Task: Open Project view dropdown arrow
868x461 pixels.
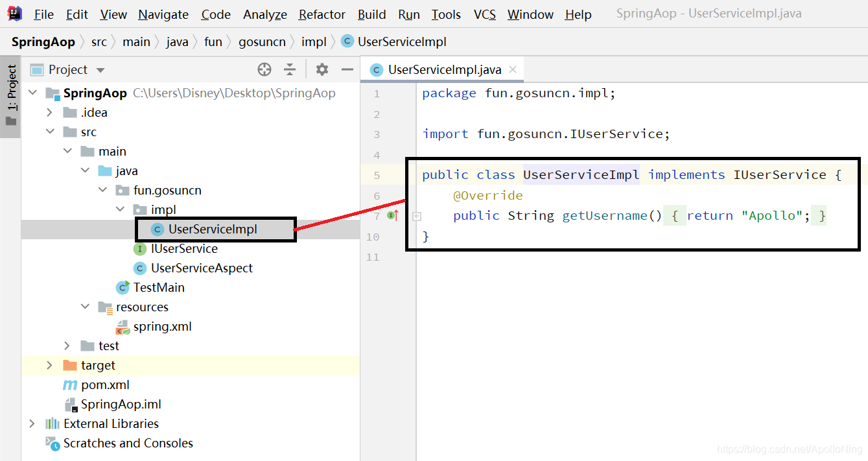Action: tap(100, 70)
